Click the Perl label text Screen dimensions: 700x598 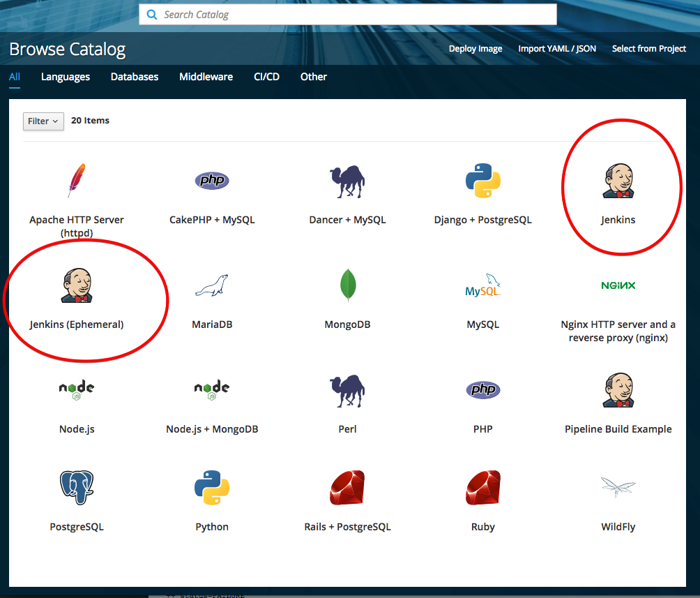(x=347, y=429)
